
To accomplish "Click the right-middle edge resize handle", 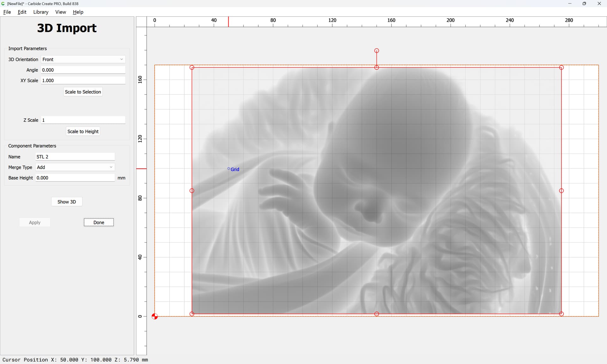I will pos(561,191).
